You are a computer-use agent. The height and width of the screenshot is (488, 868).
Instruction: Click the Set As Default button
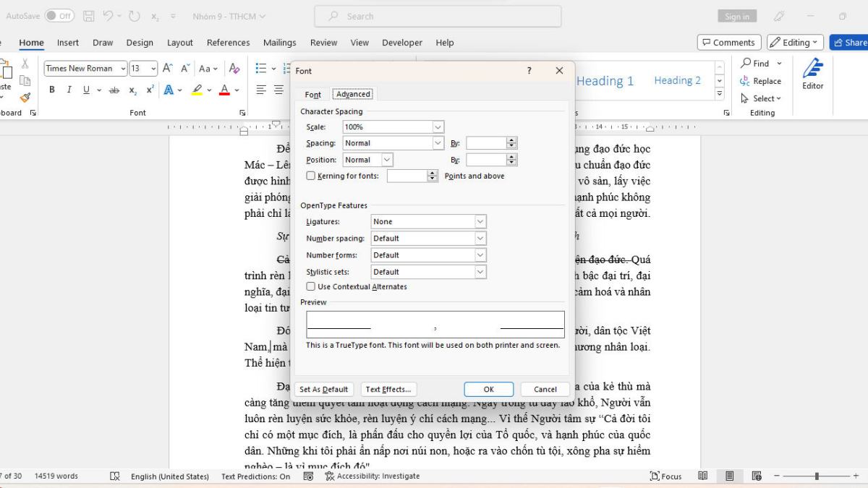click(x=323, y=389)
